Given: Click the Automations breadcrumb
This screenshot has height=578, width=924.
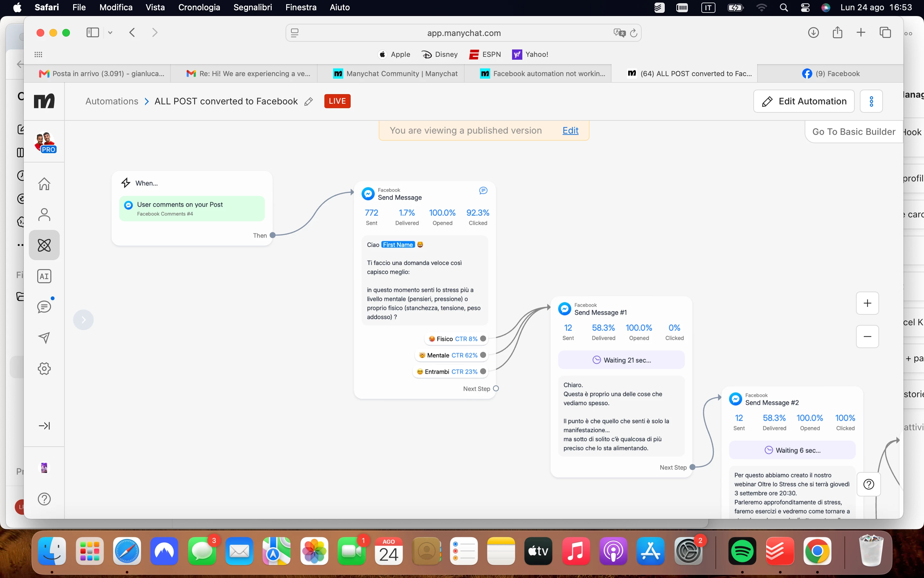Looking at the screenshot, I should 112,101.
